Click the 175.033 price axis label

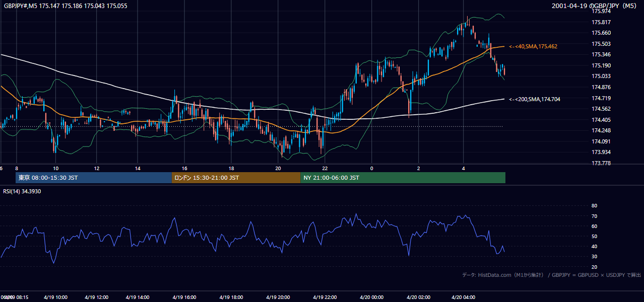click(x=601, y=76)
